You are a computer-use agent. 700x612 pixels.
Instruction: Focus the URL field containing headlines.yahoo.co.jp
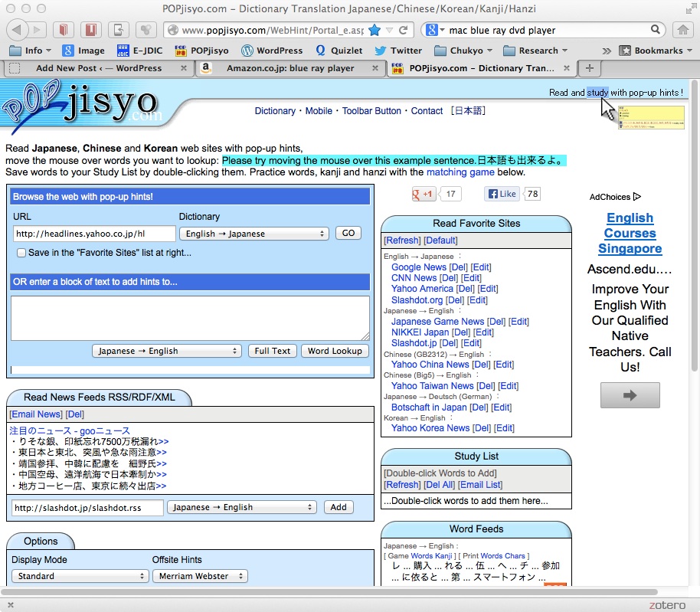coord(93,234)
